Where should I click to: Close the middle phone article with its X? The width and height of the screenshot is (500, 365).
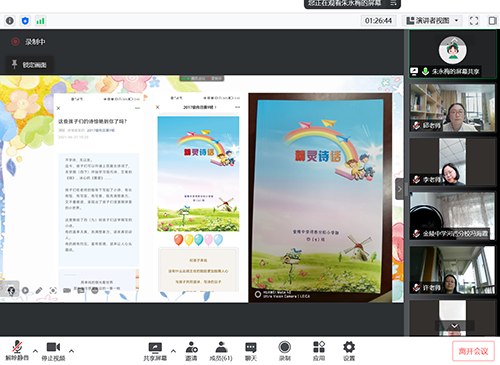(158, 107)
